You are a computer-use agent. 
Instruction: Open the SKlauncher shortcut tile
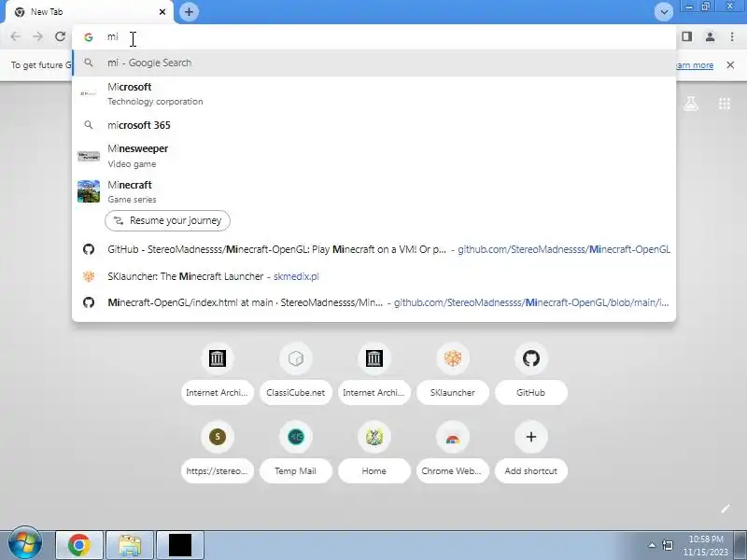pos(453,374)
